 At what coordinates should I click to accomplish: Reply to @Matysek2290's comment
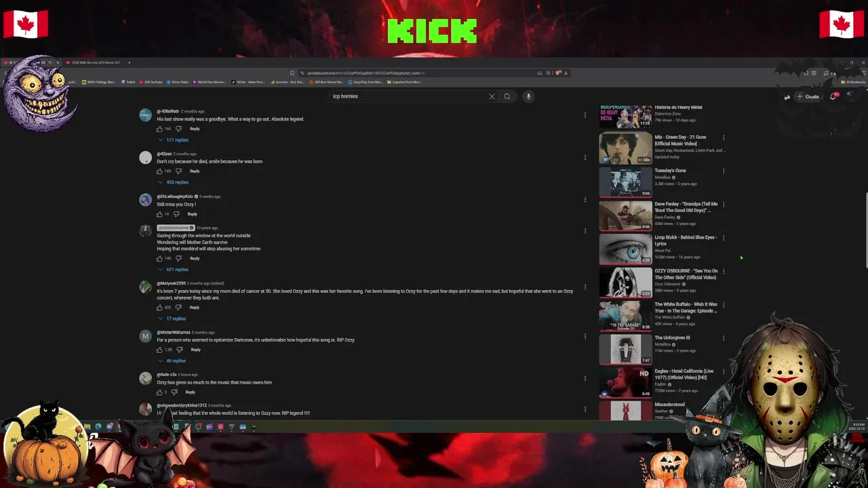click(195, 308)
